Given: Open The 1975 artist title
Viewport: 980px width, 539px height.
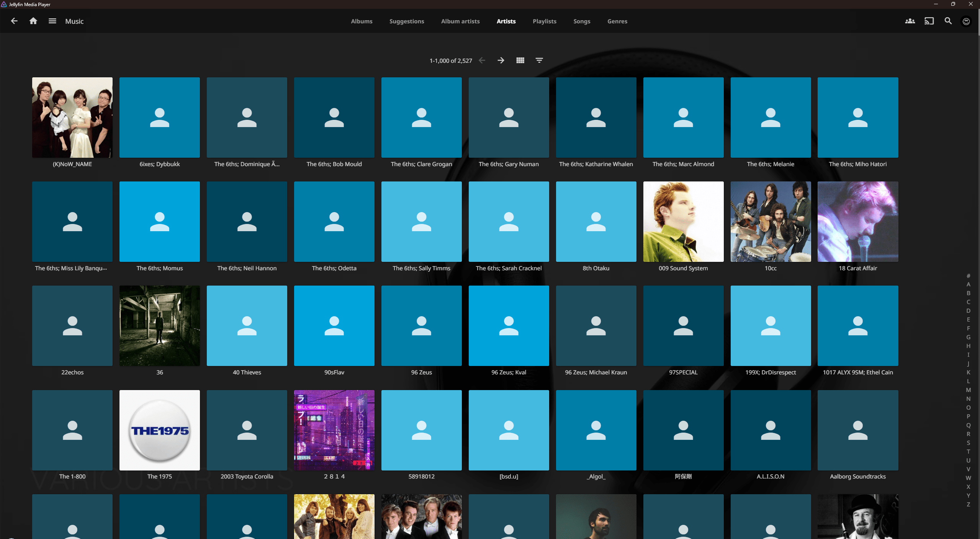Looking at the screenshot, I should (159, 476).
